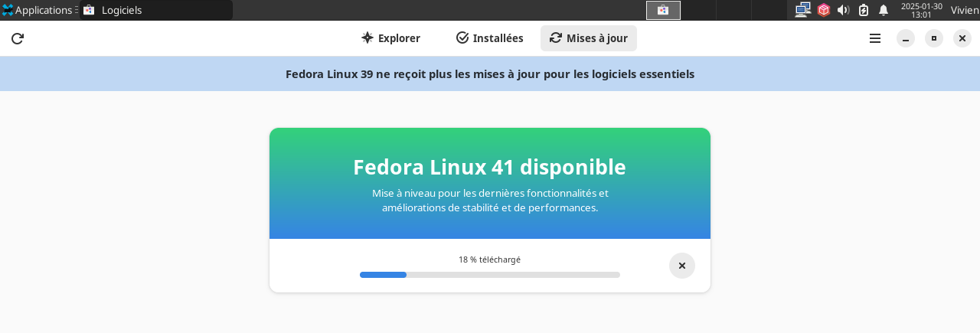Switch to the second workspace in pager
The width and height of the screenshot is (980, 333).
[698, 10]
